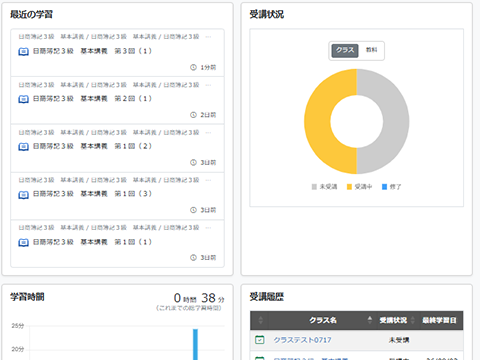Click the 受講状況 panel heading
Viewport: 480px width, 360px height.
click(x=267, y=14)
